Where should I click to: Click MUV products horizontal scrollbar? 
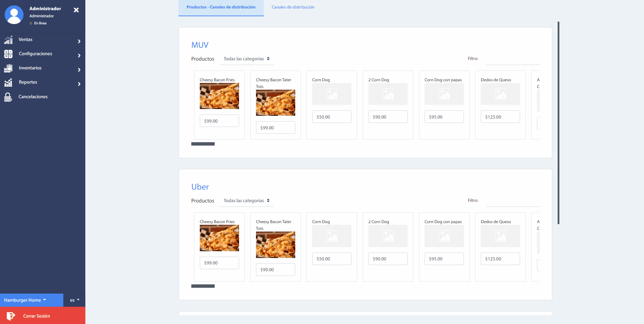[203, 144]
